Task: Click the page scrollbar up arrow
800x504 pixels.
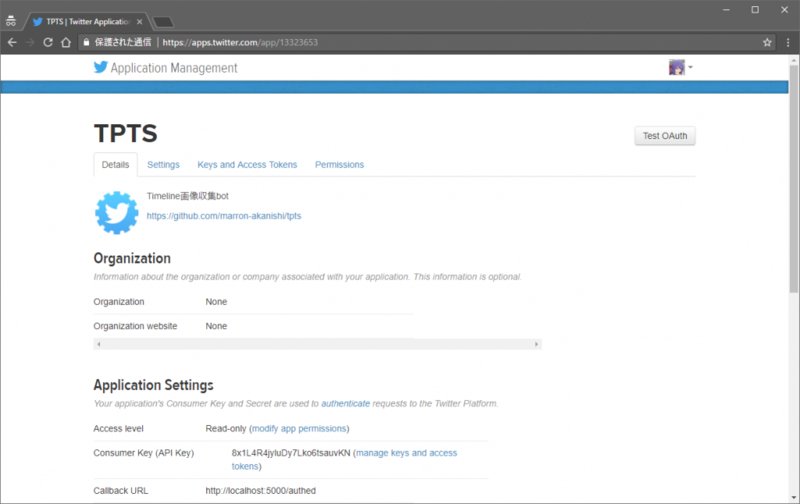Action: [x=793, y=60]
